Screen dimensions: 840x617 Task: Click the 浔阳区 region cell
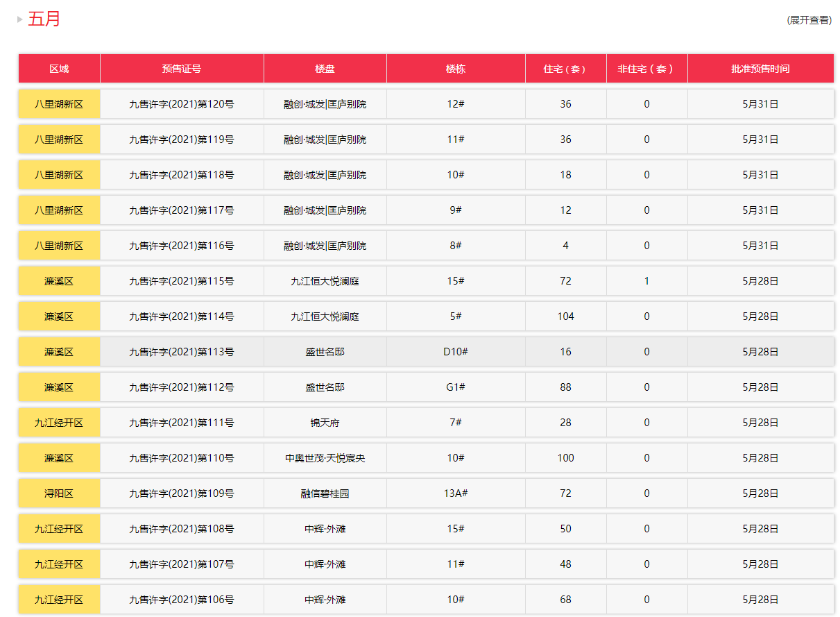59,493
